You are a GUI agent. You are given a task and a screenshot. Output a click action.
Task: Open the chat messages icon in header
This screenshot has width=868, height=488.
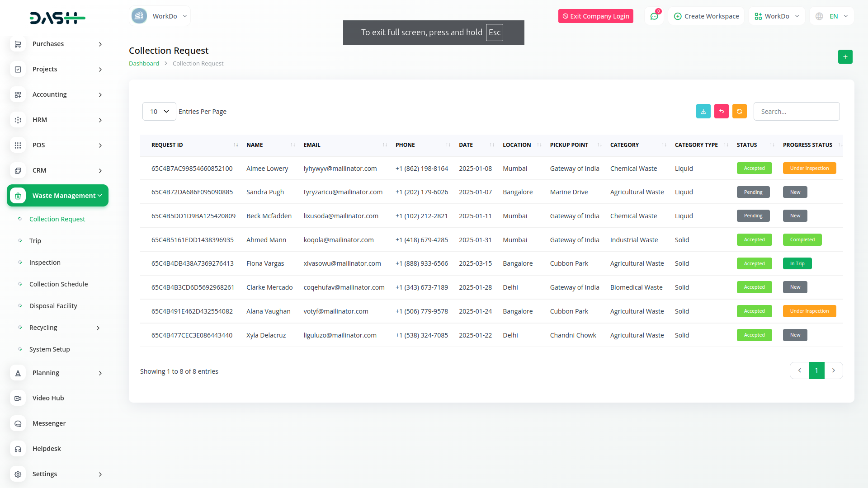coord(654,16)
